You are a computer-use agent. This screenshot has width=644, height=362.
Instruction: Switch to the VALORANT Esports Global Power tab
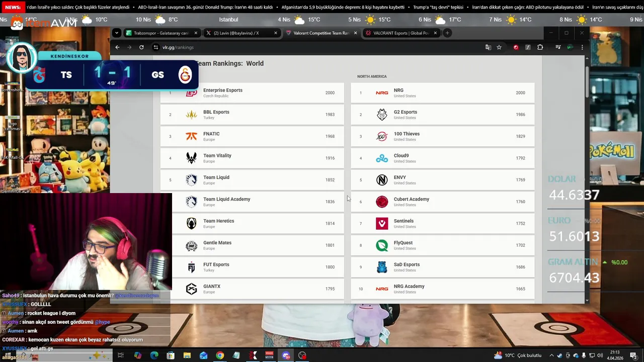coord(401,33)
